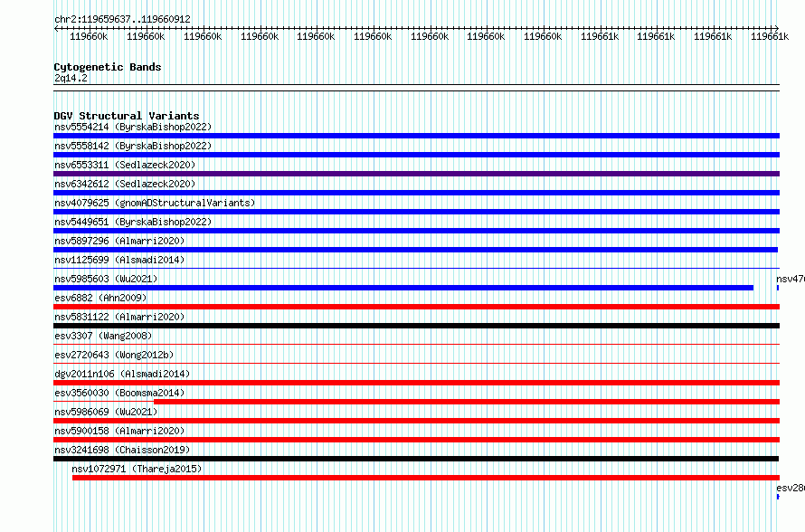
Task: Click the nsv5831122 (Almarri2020) label
Action: click(x=119, y=317)
